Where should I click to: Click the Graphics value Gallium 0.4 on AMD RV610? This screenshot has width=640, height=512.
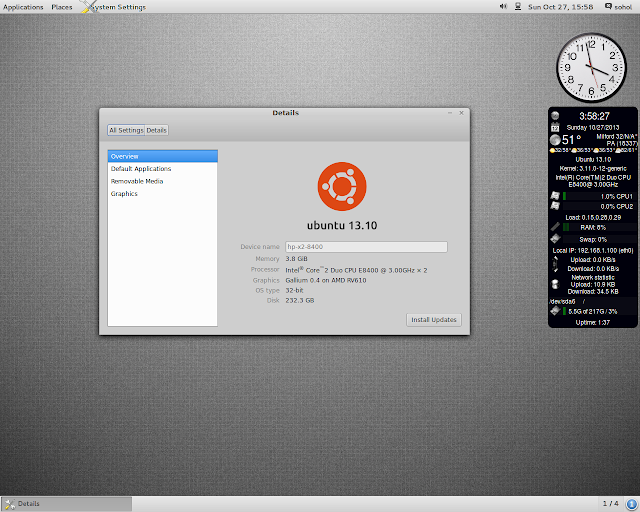(x=326, y=280)
